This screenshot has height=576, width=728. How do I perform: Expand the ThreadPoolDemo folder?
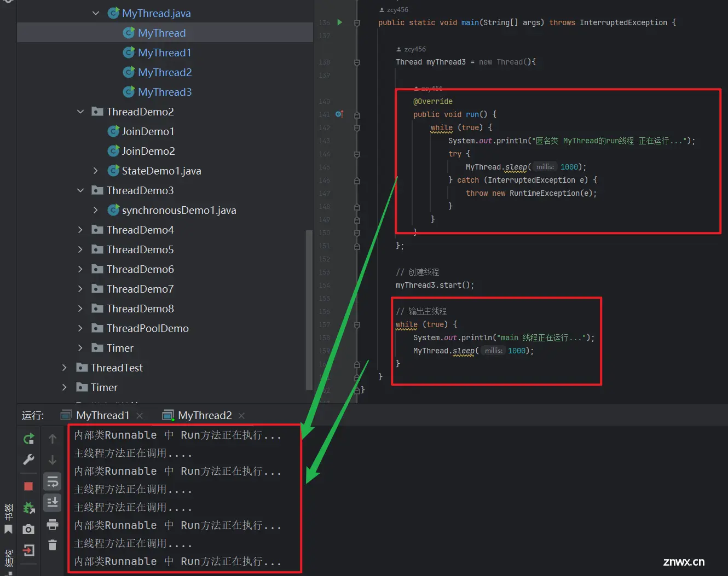point(80,328)
